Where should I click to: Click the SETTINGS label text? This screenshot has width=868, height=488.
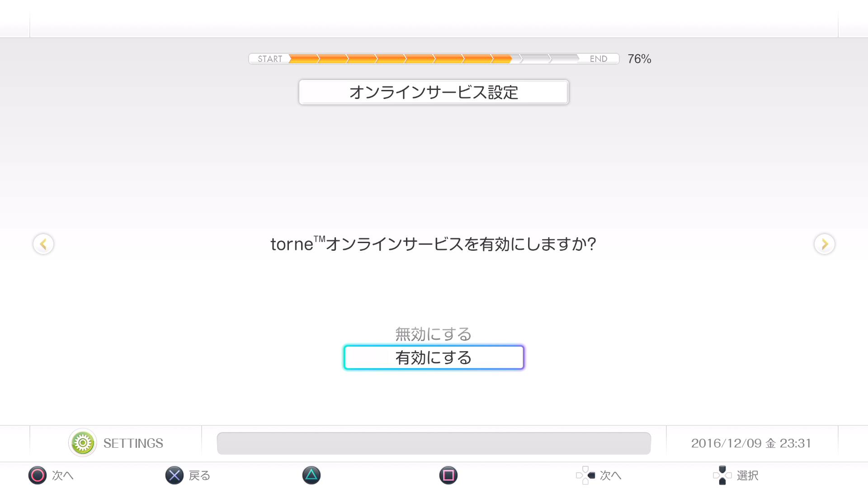[133, 443]
